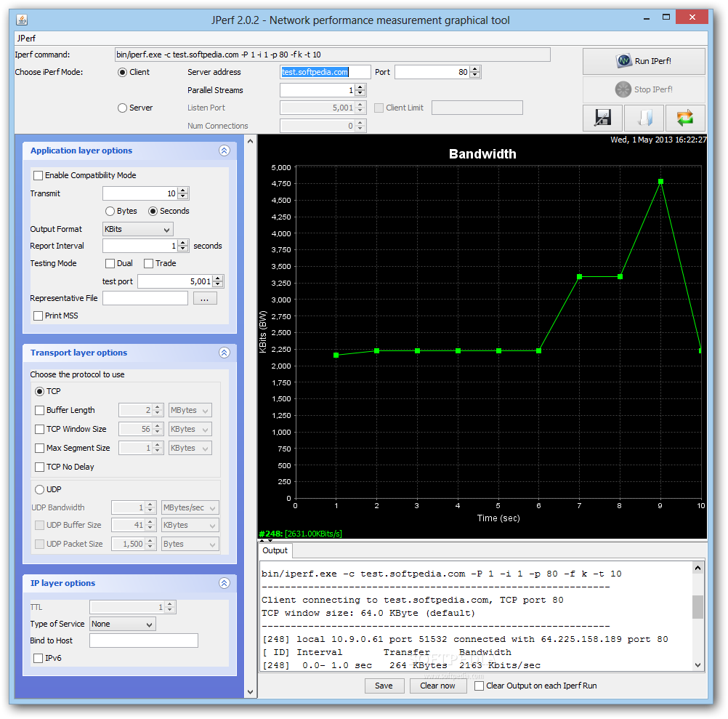
Task: Open the Type of Service dropdown
Action: [122, 623]
